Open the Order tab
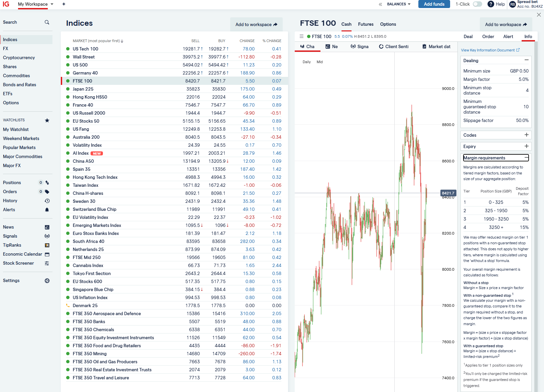544x392 pixels. pos(488,36)
